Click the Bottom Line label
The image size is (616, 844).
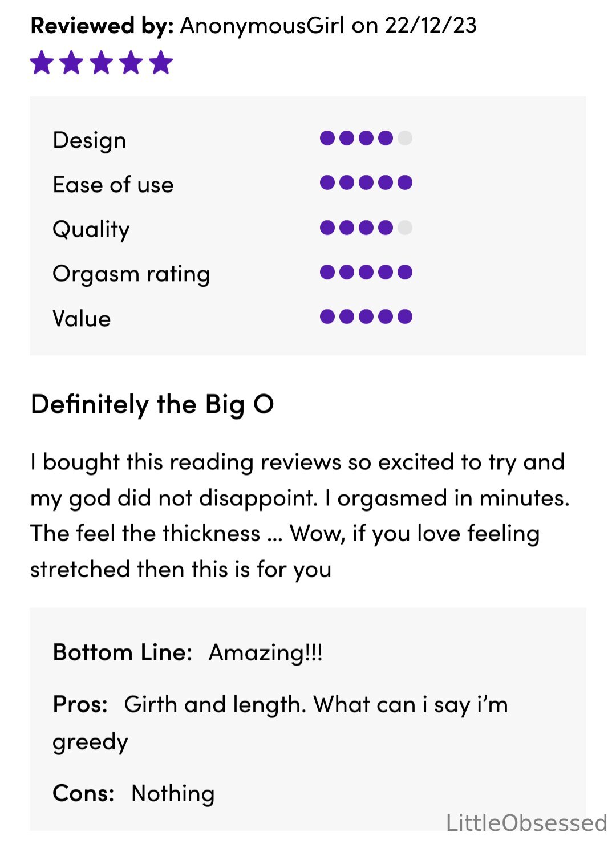(x=123, y=652)
